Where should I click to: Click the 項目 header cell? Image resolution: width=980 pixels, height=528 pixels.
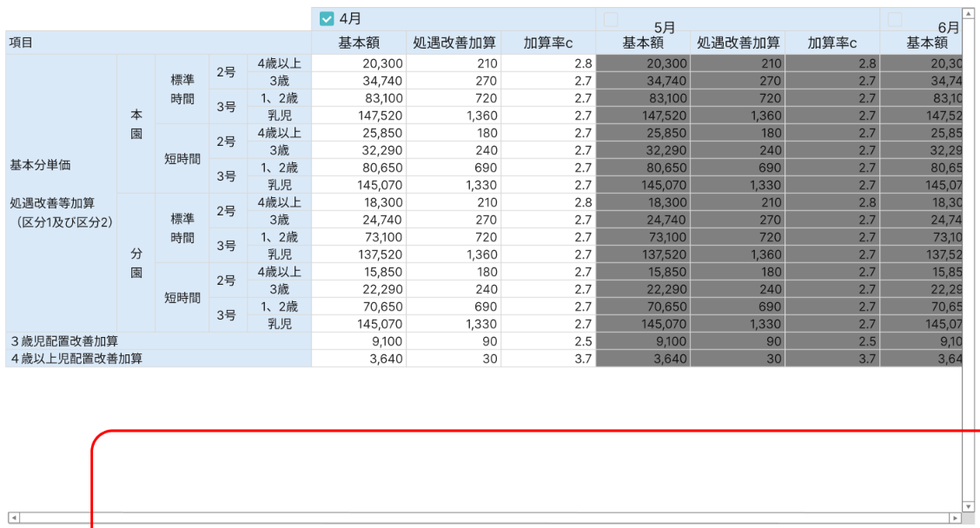click(x=158, y=43)
